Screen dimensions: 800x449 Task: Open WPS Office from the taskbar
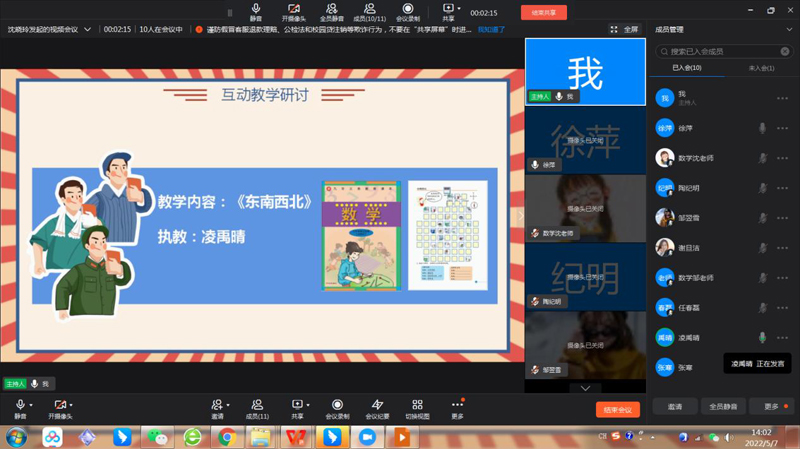click(296, 437)
